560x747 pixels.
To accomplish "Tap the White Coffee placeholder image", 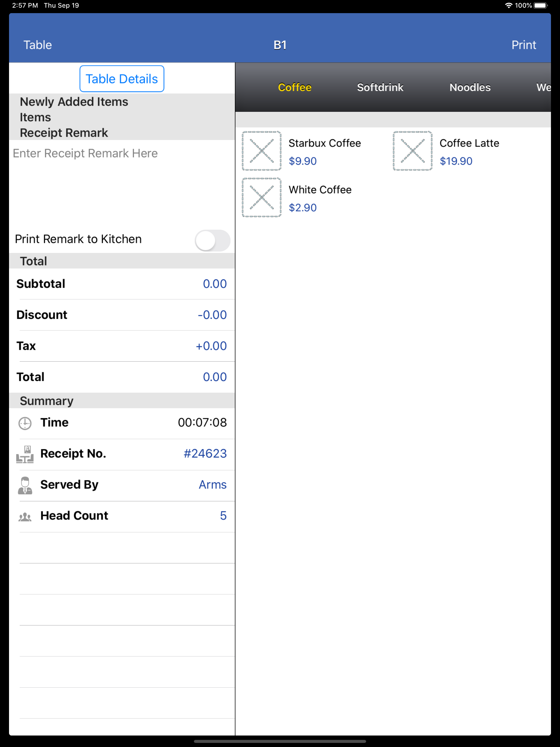I will (x=262, y=198).
